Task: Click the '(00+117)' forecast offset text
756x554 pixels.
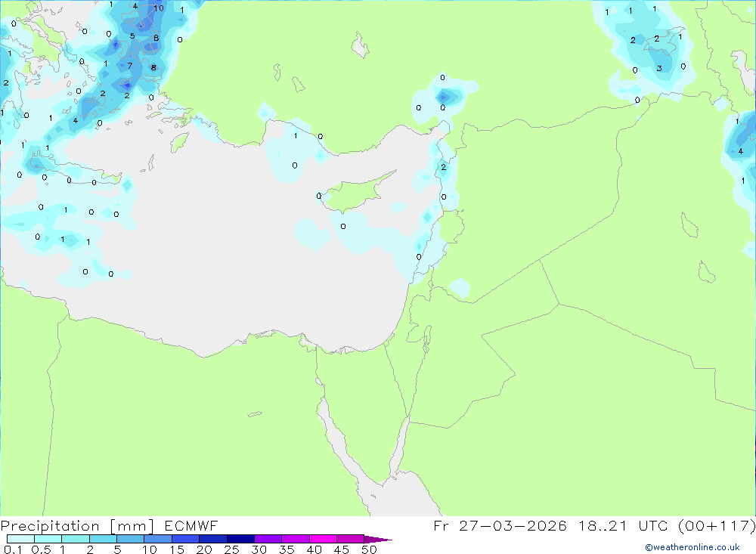Action: pyautogui.click(x=717, y=525)
